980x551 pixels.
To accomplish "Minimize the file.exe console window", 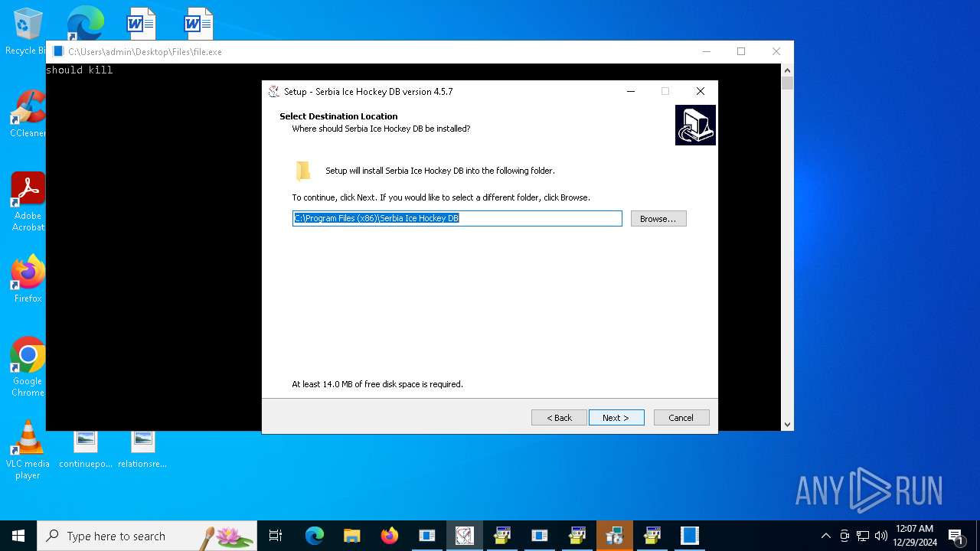I will [707, 52].
